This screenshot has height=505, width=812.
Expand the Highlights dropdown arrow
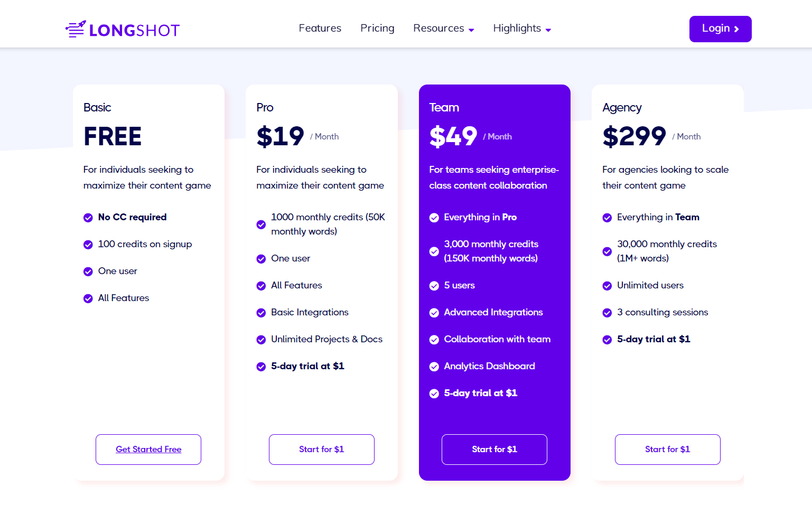click(x=548, y=30)
